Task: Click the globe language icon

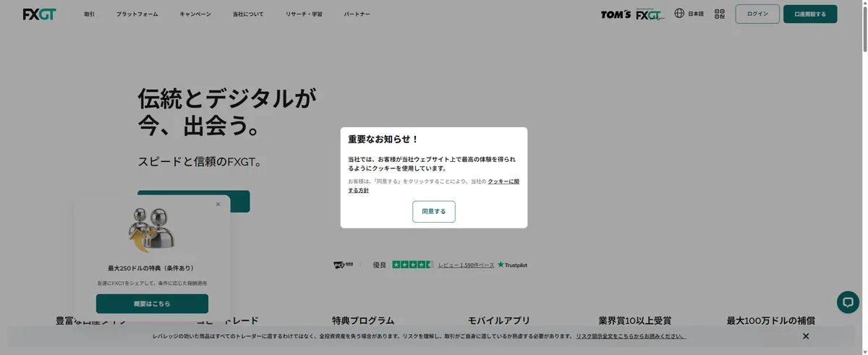Action: point(679,13)
